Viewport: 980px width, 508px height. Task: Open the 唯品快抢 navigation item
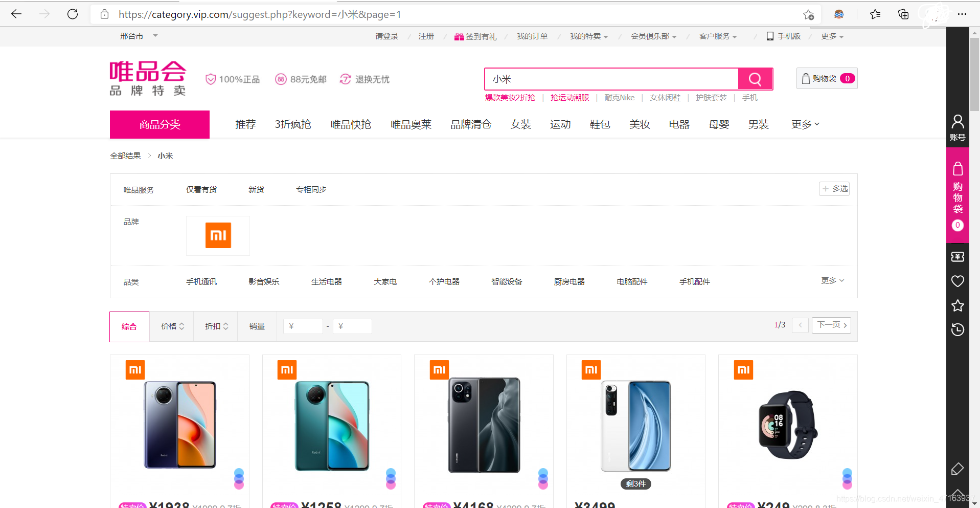tap(351, 124)
